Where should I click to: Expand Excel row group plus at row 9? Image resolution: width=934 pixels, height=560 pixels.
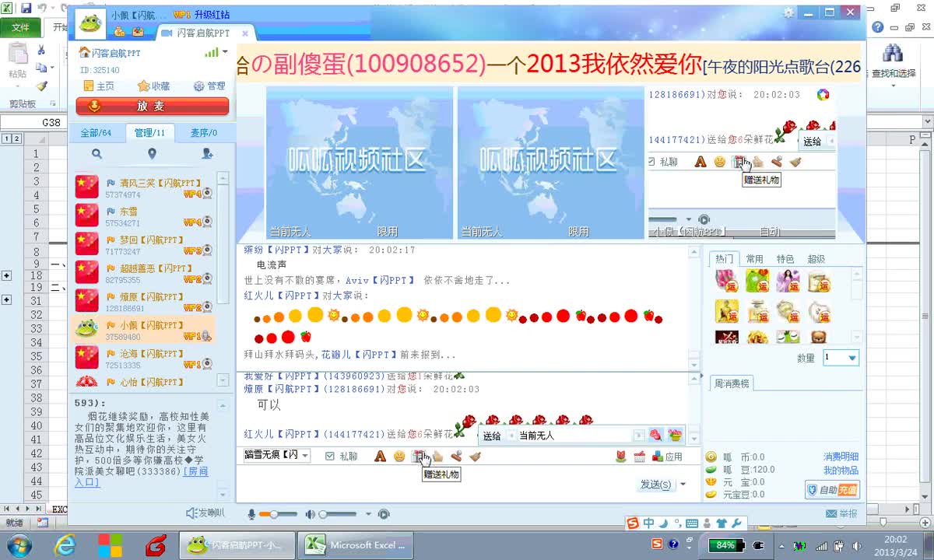(x=7, y=275)
